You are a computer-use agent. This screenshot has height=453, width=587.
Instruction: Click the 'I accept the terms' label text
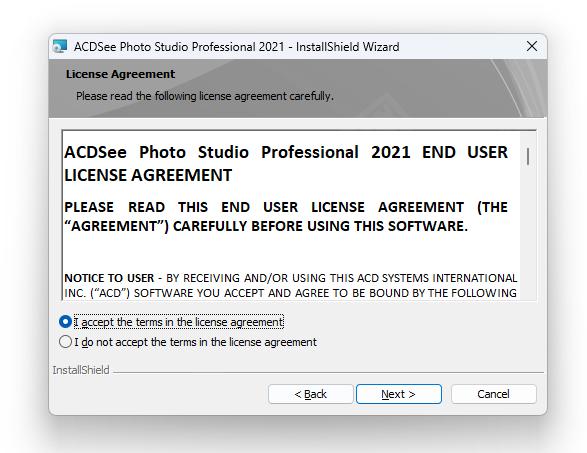click(x=179, y=322)
